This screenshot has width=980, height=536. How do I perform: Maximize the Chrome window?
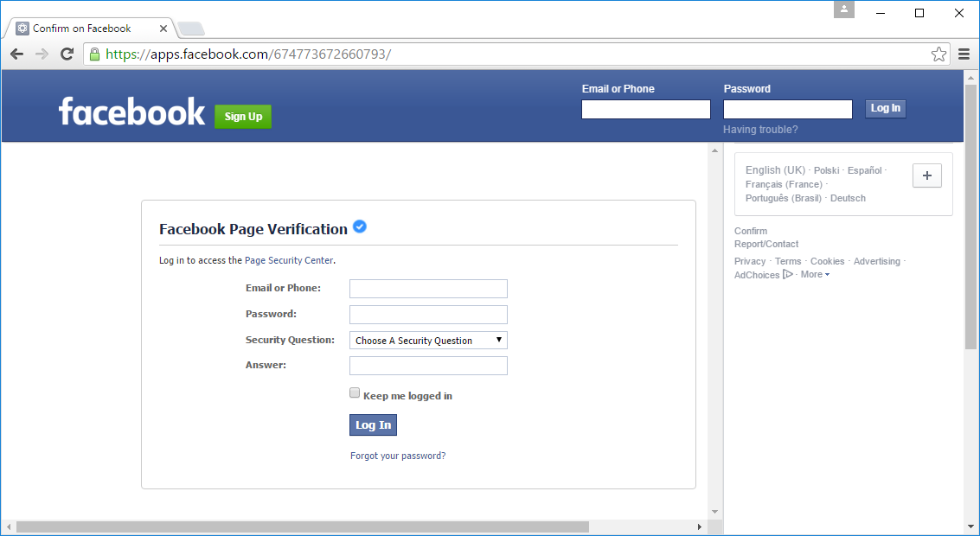point(919,13)
